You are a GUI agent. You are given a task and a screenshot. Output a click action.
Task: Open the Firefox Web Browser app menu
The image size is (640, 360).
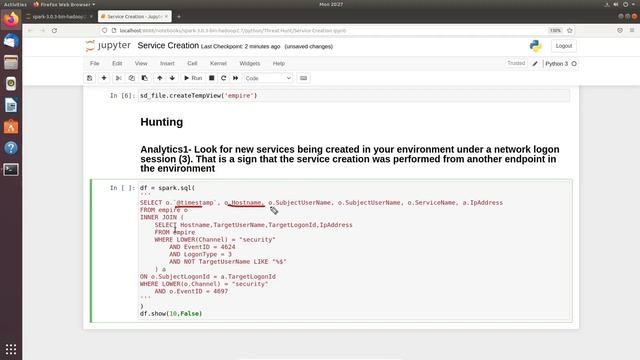click(x=64, y=4)
